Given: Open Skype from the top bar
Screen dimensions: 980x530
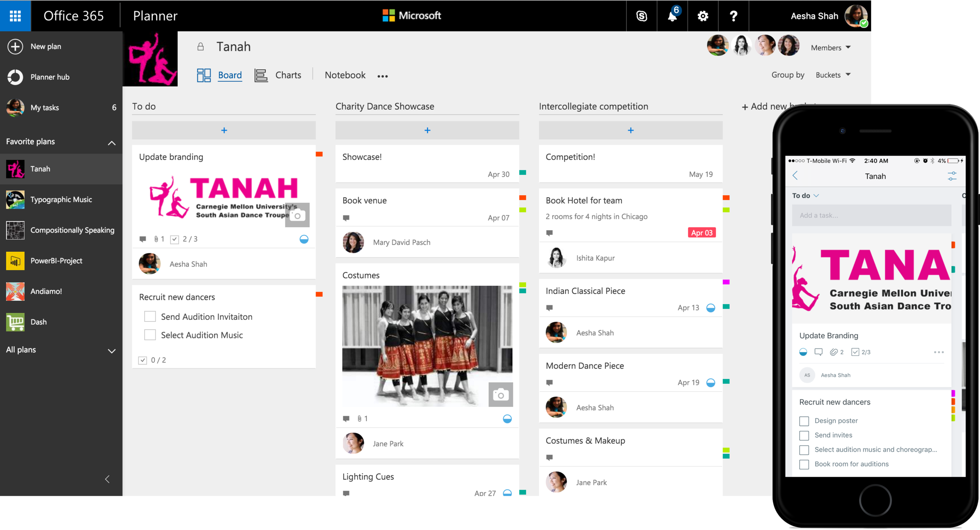Looking at the screenshot, I should tap(641, 16).
